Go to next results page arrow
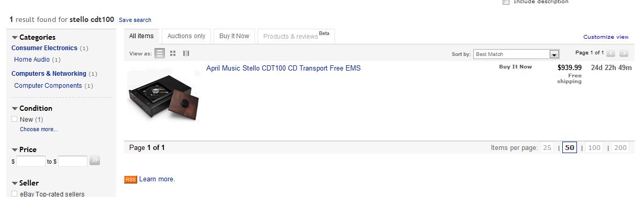This screenshot has height=197, width=644. pos(624,53)
